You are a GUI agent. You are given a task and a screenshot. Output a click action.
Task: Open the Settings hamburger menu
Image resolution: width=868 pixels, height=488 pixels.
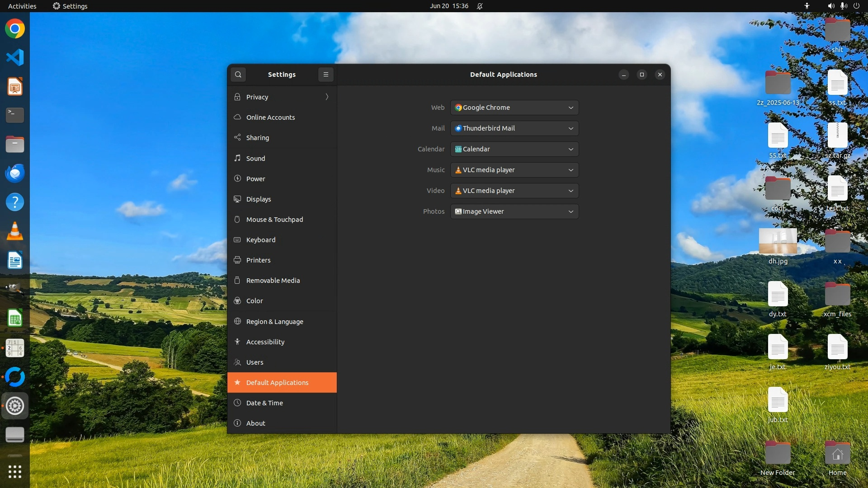tap(325, 75)
